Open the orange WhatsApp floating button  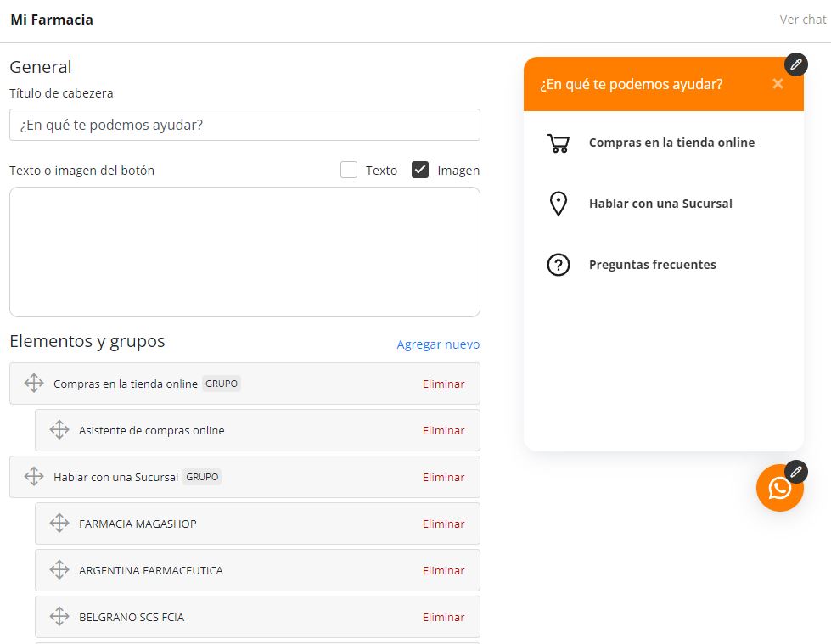[x=779, y=488]
